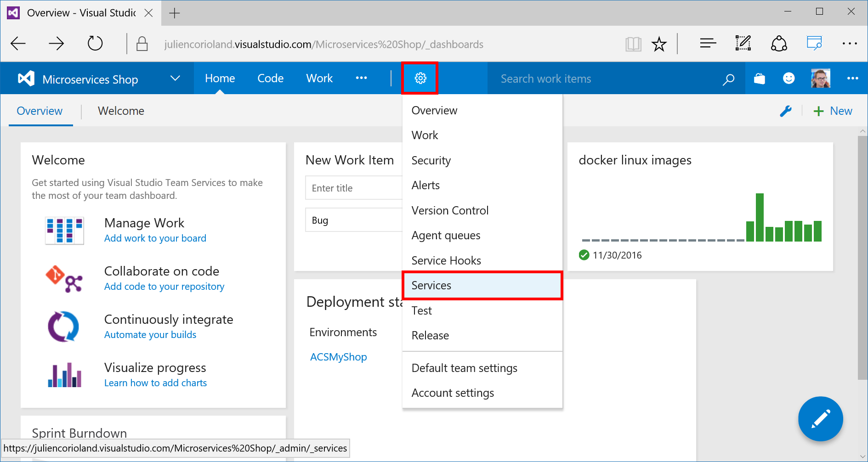Screen dimensions: 868x462
Task: Choose Agent queues in the settings menu
Action: click(482, 235)
